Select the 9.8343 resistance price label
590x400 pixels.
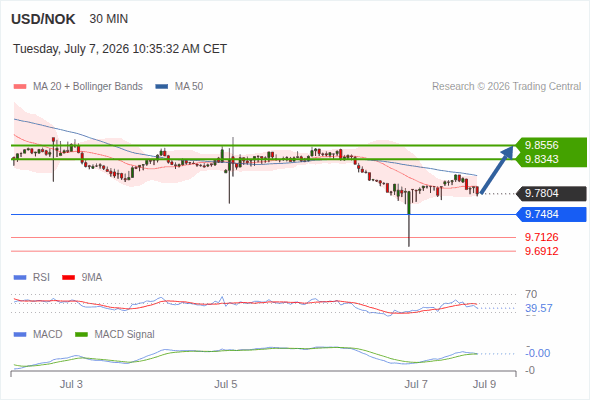tap(542, 159)
